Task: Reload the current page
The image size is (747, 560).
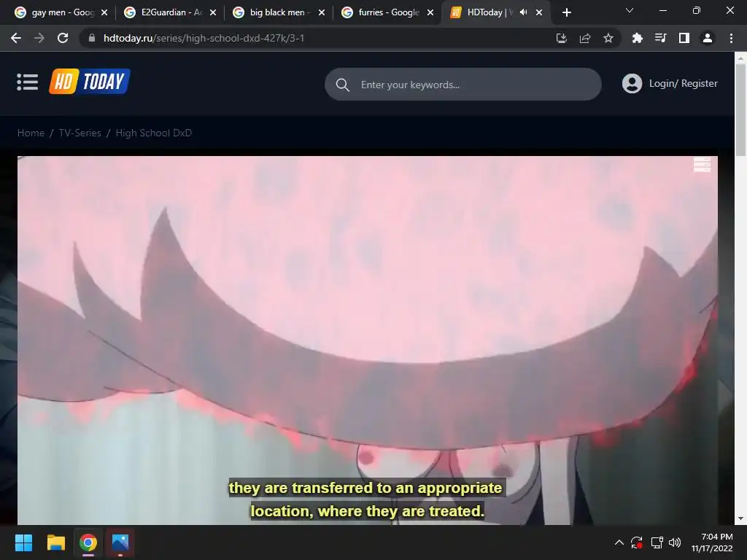Action: pyautogui.click(x=63, y=38)
